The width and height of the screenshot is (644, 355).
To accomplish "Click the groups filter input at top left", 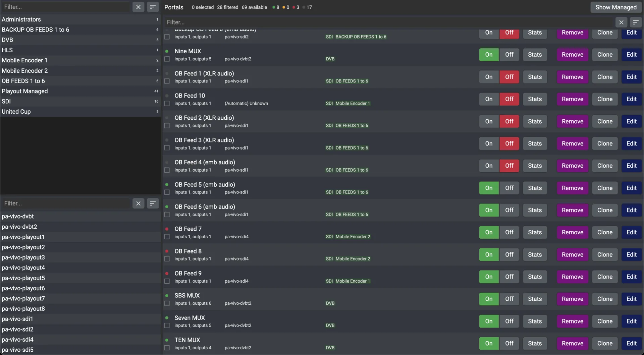I will coord(66,7).
